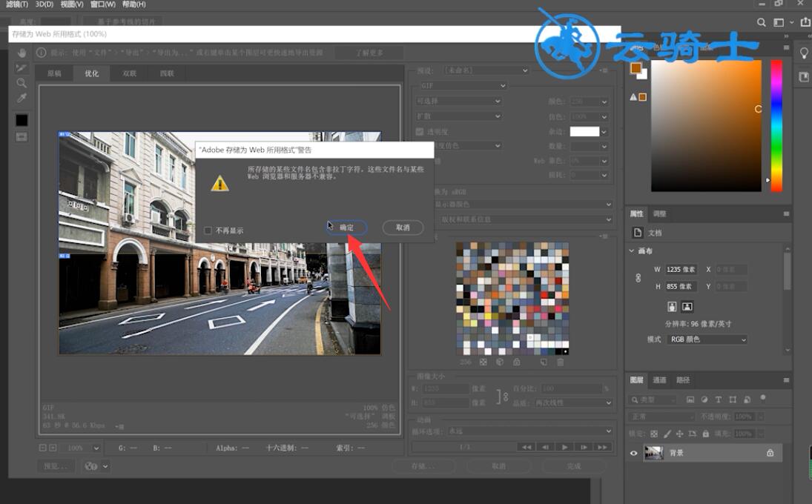Set portrait canvas orientation
812x504 pixels.
[x=672, y=306]
